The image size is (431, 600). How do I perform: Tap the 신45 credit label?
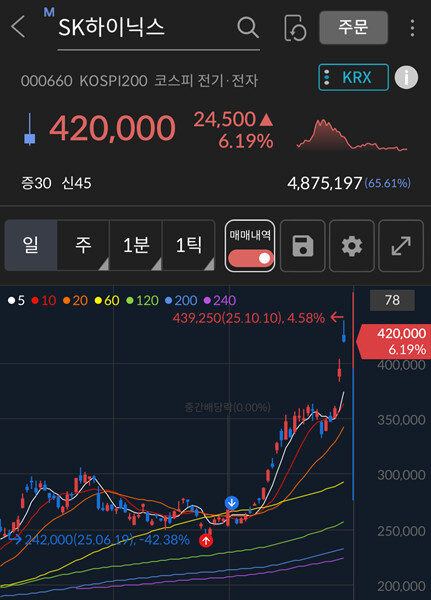[x=77, y=183]
